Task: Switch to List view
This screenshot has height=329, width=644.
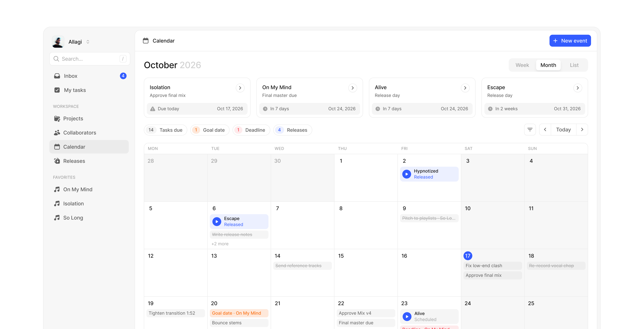Action: coord(574,65)
